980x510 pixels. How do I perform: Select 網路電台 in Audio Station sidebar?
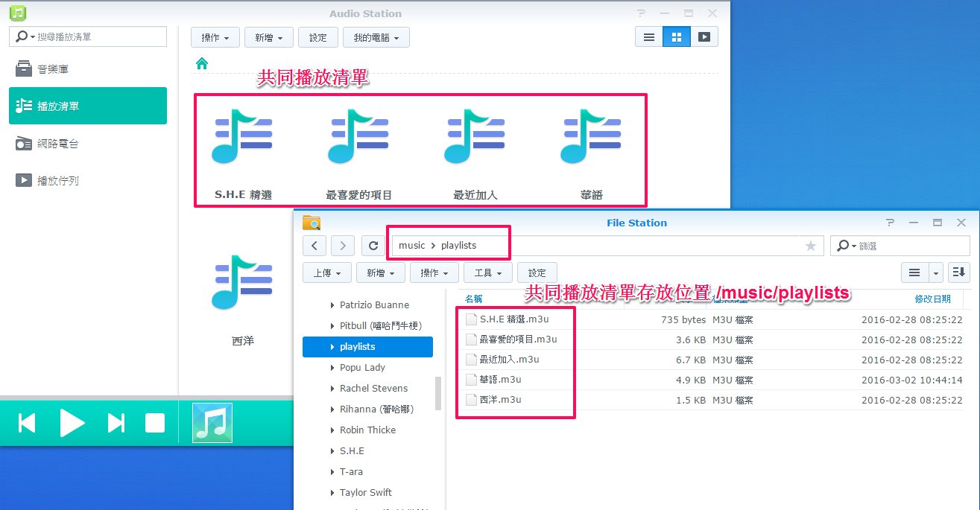click(x=88, y=143)
